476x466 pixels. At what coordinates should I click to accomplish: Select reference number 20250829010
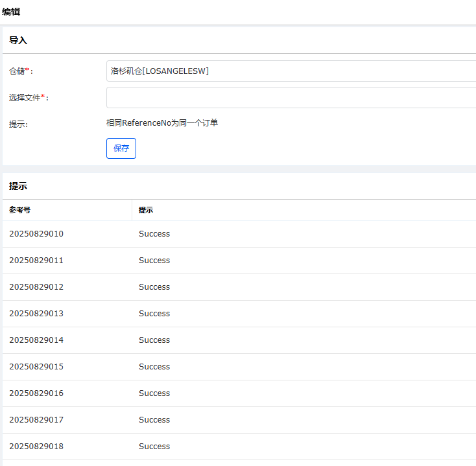click(x=36, y=234)
